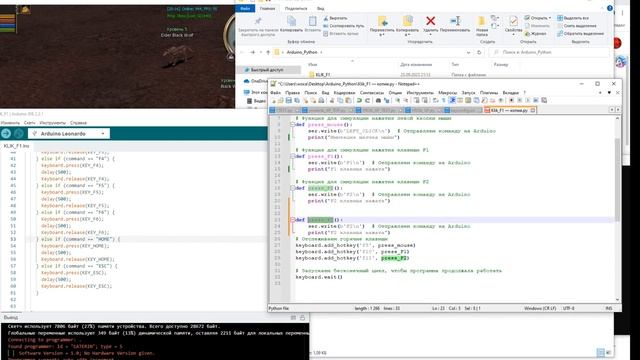Collapse the function fold marker on line 23
The height and width of the screenshot is (360, 640).
(292, 220)
